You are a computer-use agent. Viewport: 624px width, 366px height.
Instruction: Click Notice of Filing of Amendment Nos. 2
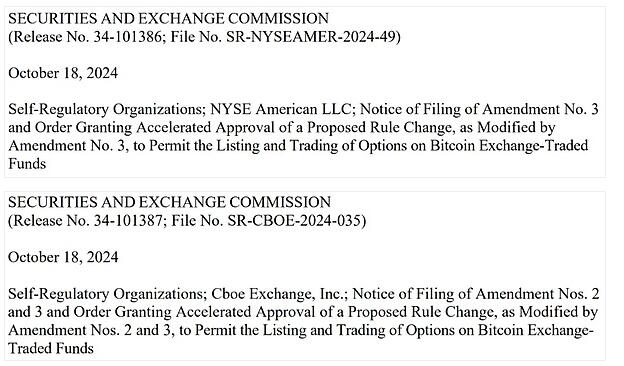tap(476, 294)
